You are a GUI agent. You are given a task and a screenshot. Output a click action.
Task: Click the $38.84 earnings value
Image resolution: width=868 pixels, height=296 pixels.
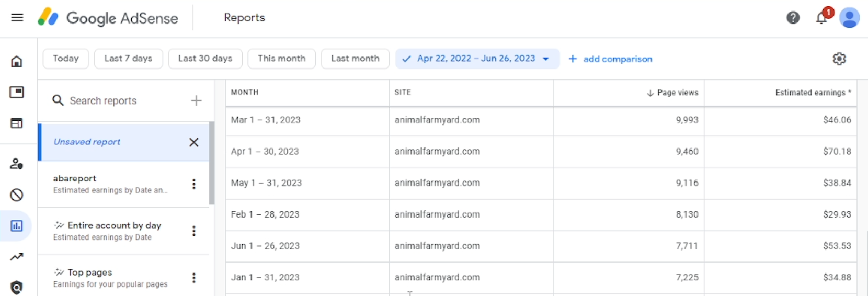coord(837,183)
